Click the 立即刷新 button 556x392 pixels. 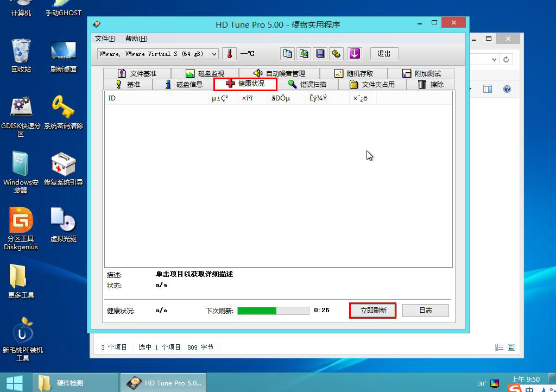(x=372, y=311)
